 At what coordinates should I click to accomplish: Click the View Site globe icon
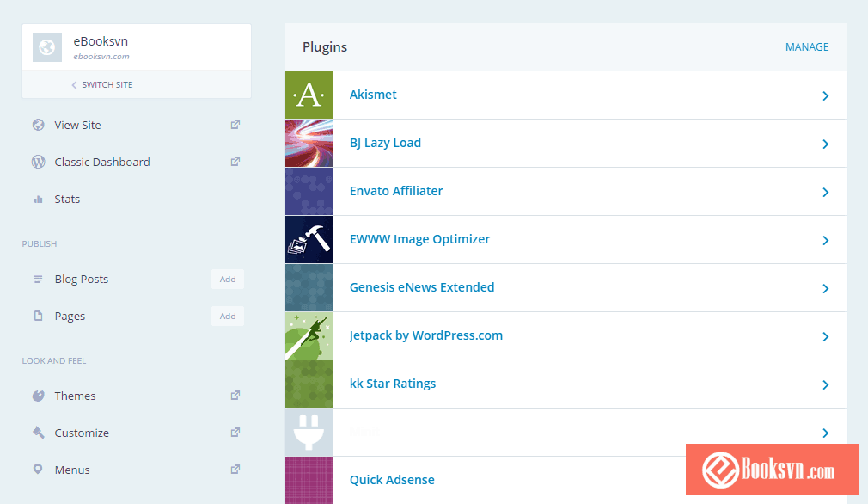coord(38,125)
